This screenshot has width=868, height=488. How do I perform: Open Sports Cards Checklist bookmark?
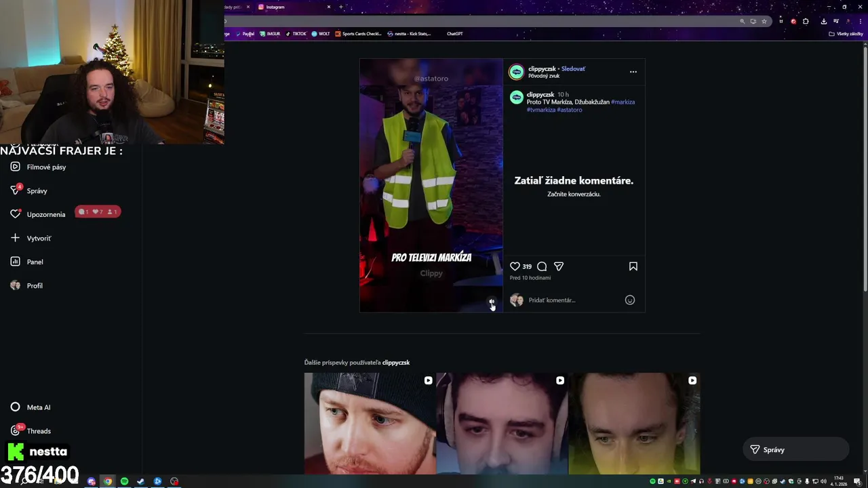[359, 33]
